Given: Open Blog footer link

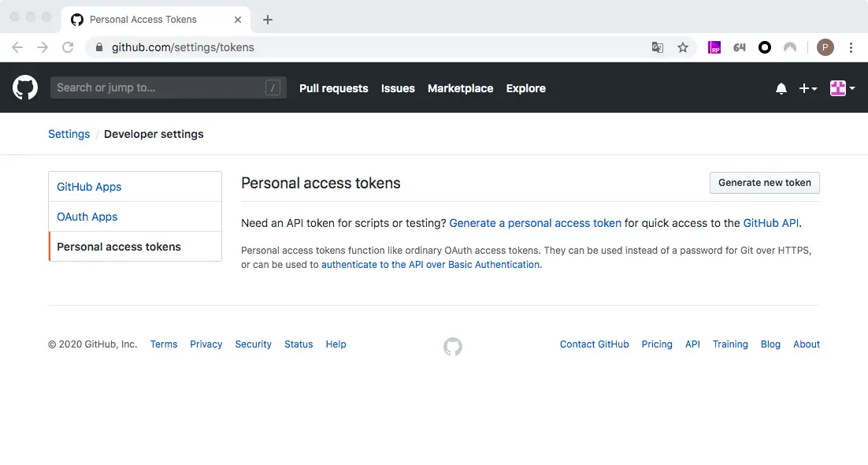Looking at the screenshot, I should click(x=770, y=344).
